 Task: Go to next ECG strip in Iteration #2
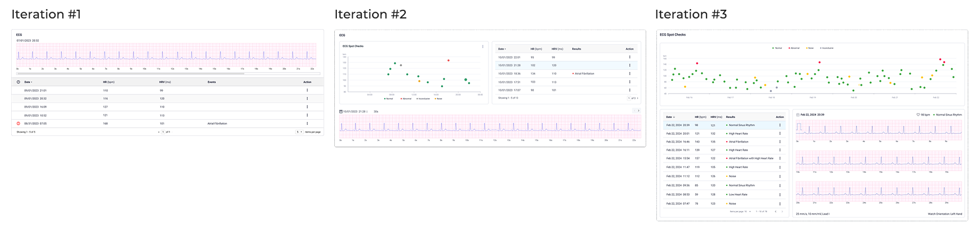coord(638,111)
